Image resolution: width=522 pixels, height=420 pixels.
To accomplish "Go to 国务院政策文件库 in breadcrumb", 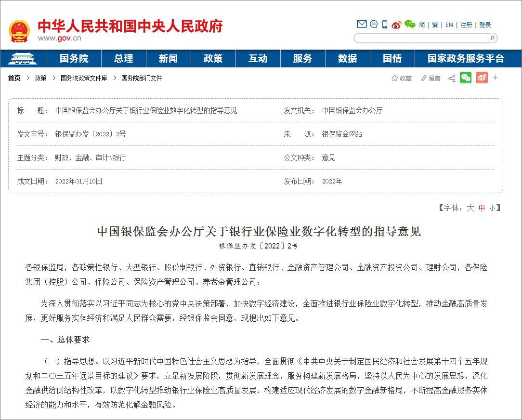I will [84, 78].
